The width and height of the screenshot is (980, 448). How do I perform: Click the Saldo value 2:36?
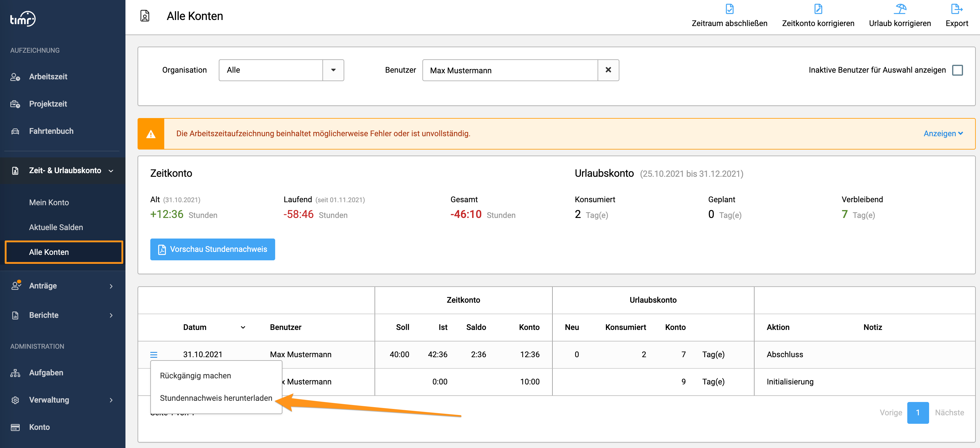(478, 354)
